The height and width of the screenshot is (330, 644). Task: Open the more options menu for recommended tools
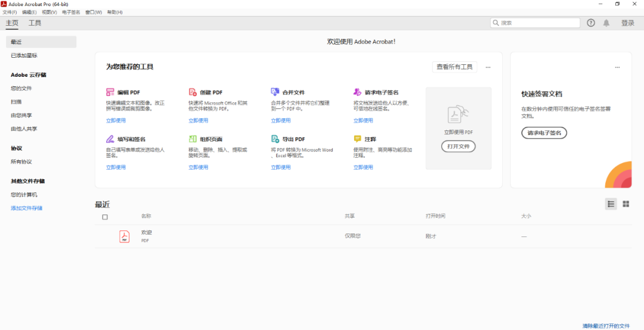[488, 67]
